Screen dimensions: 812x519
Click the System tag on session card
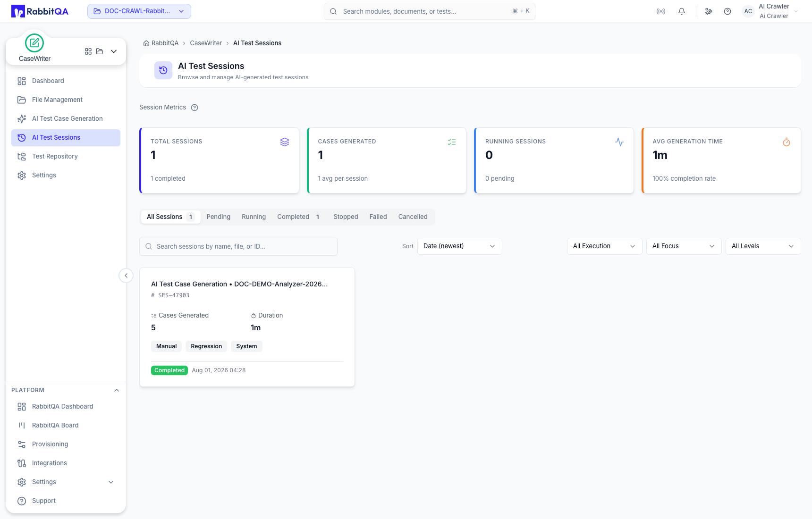click(x=247, y=346)
